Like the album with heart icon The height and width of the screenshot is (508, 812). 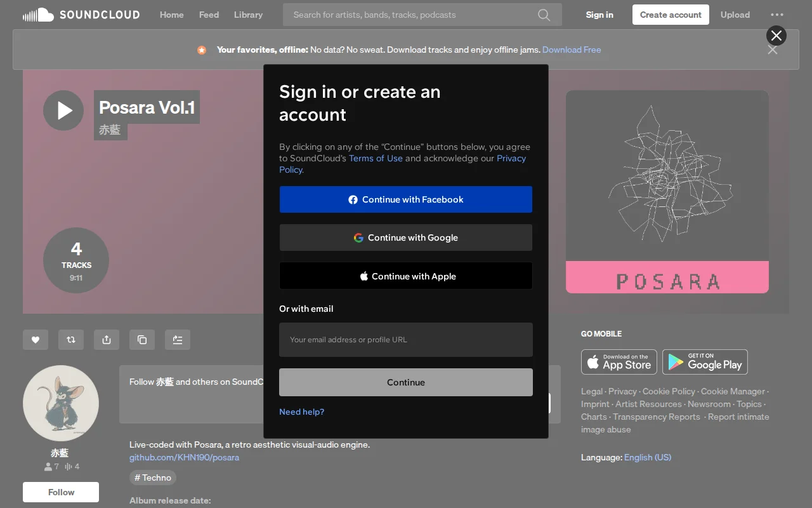(36, 340)
